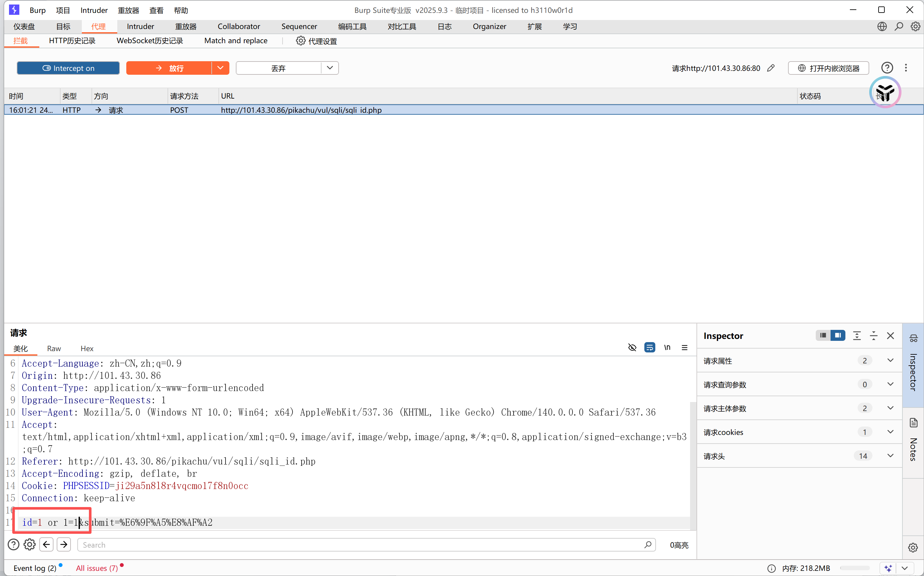Switch Inspector to the right layout option

pyautogui.click(x=838, y=335)
